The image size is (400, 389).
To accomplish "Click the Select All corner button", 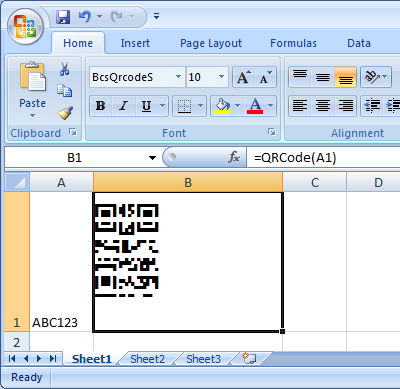I will tap(17, 182).
